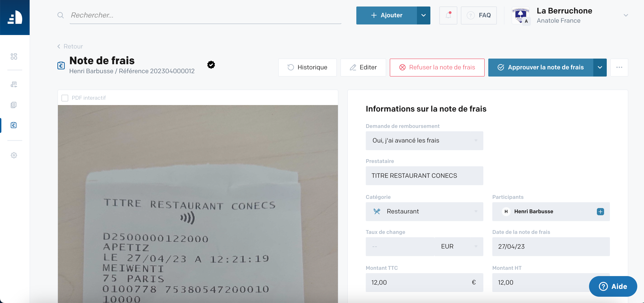Click the Montant TTC field

click(x=424, y=283)
